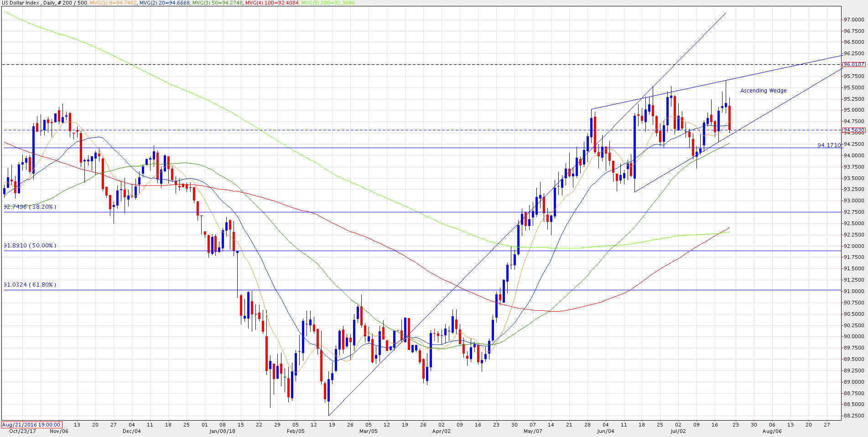Click the 93.0000 price axis label
This screenshot has width=868, height=437.
854,201
